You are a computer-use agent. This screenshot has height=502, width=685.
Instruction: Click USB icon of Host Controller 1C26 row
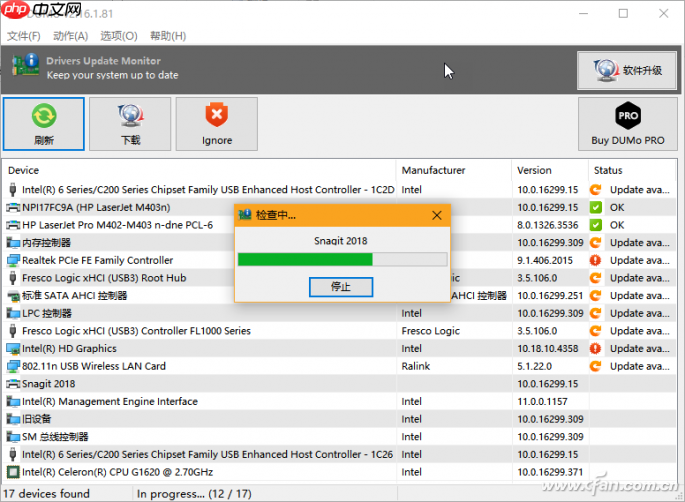(x=13, y=454)
